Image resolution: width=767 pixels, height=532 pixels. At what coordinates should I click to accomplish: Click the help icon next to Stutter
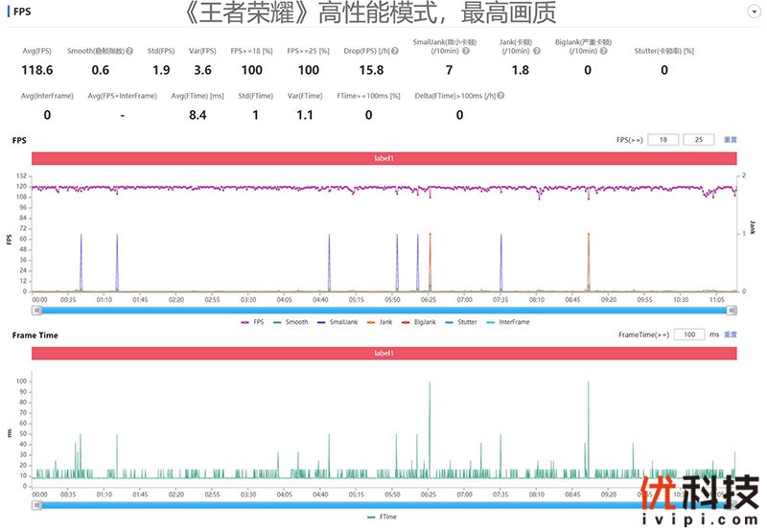[x=698, y=50]
